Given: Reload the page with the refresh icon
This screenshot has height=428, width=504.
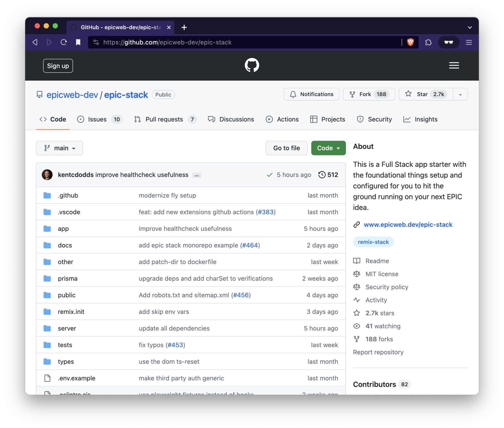Looking at the screenshot, I should coord(64,42).
